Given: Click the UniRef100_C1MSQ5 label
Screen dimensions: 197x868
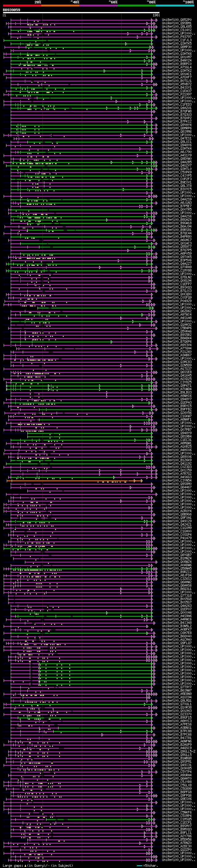Looking at the screenshot, I should coord(177,819).
